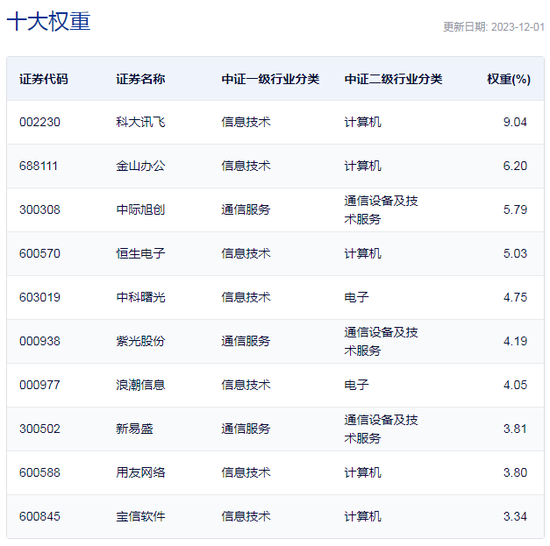Select the name 恒生电子
The height and width of the screenshot is (546, 550).
(140, 254)
